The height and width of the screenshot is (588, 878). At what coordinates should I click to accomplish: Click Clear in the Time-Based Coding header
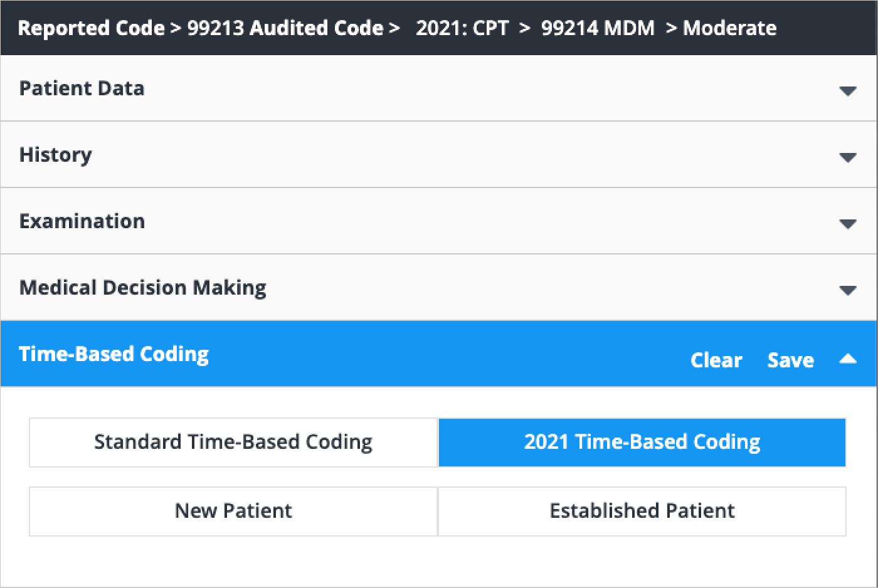(x=716, y=360)
